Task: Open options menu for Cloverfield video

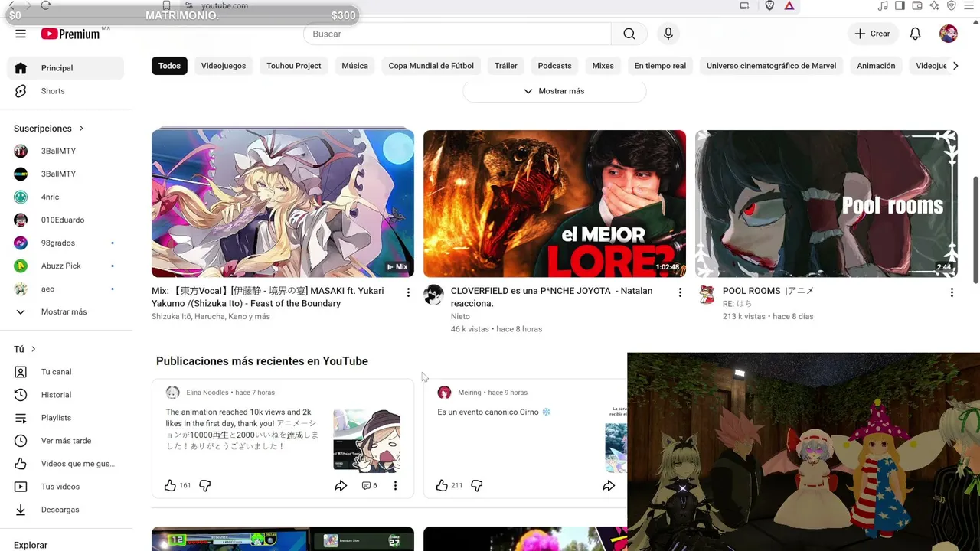Action: point(680,292)
